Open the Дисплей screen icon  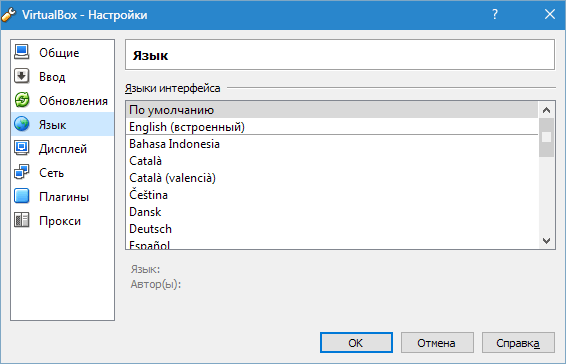click(22, 148)
